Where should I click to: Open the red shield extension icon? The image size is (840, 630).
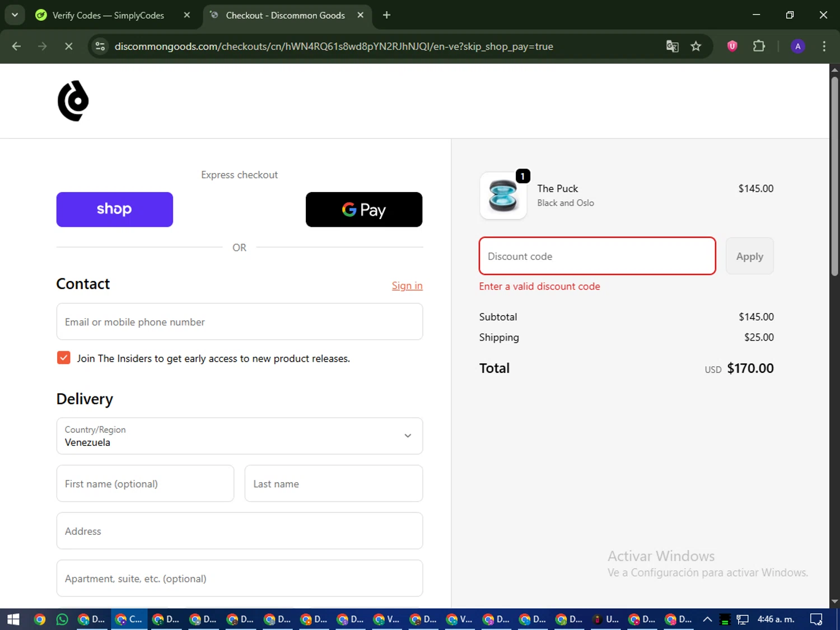tap(732, 46)
